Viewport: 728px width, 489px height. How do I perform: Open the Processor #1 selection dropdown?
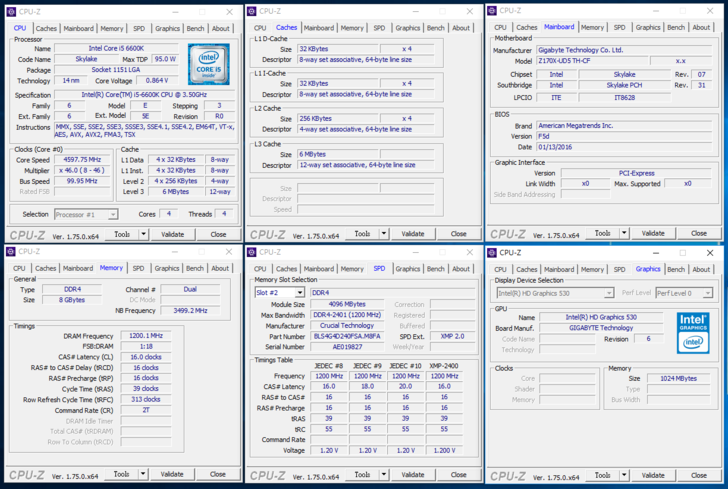[x=85, y=214]
